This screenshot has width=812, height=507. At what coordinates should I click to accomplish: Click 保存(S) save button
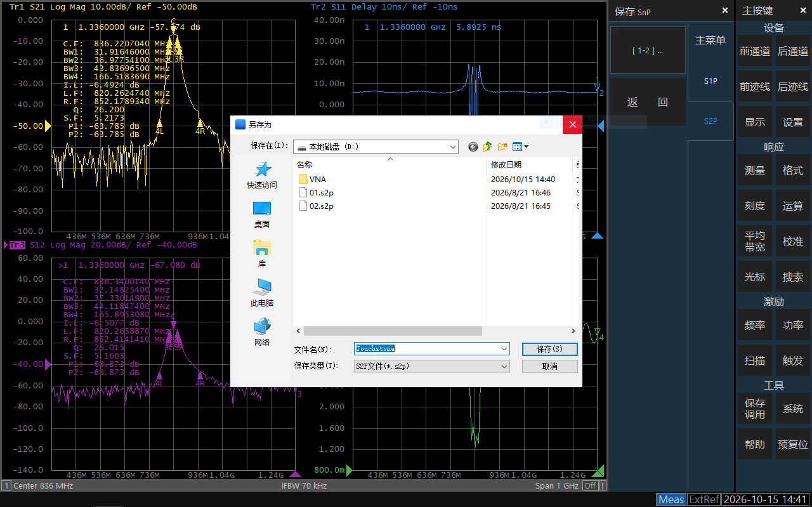click(549, 349)
